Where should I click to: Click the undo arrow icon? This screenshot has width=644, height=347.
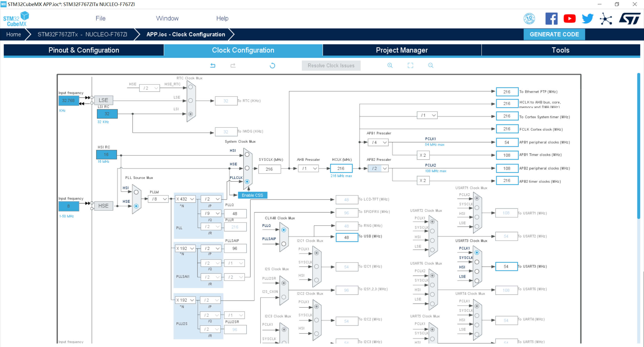coord(212,65)
